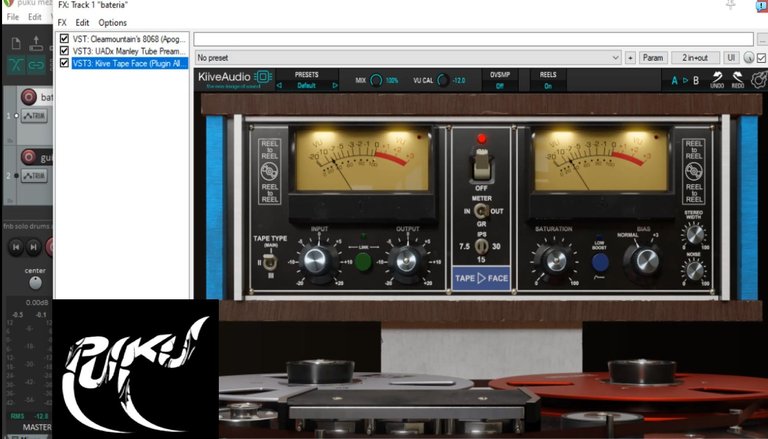Uncheck Clearmountain's 8068 plugin bypass checkbox

click(64, 38)
